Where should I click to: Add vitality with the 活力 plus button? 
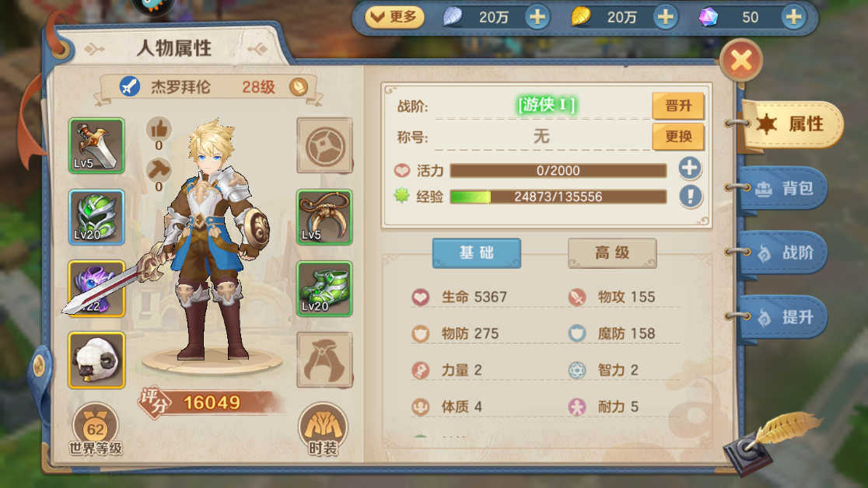click(690, 168)
